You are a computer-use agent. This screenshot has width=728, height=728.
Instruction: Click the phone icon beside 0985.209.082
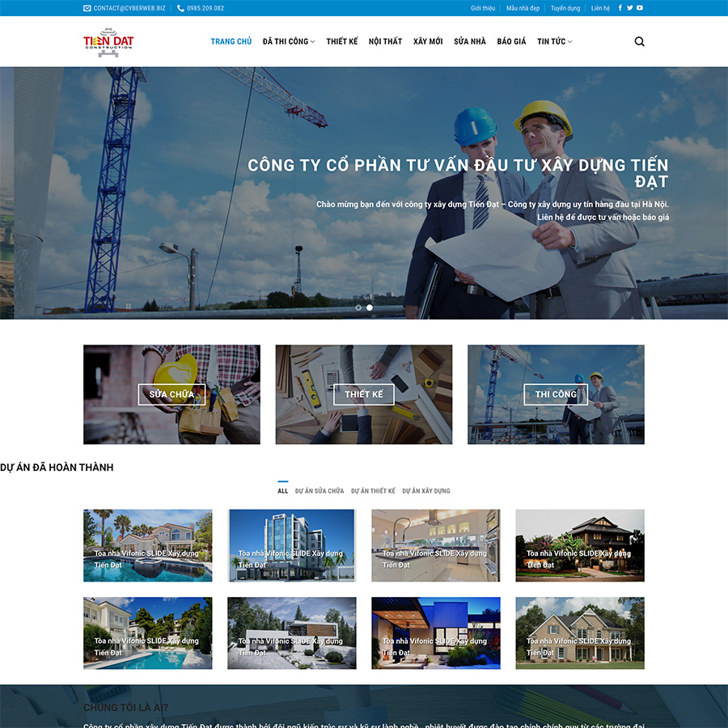click(x=180, y=8)
